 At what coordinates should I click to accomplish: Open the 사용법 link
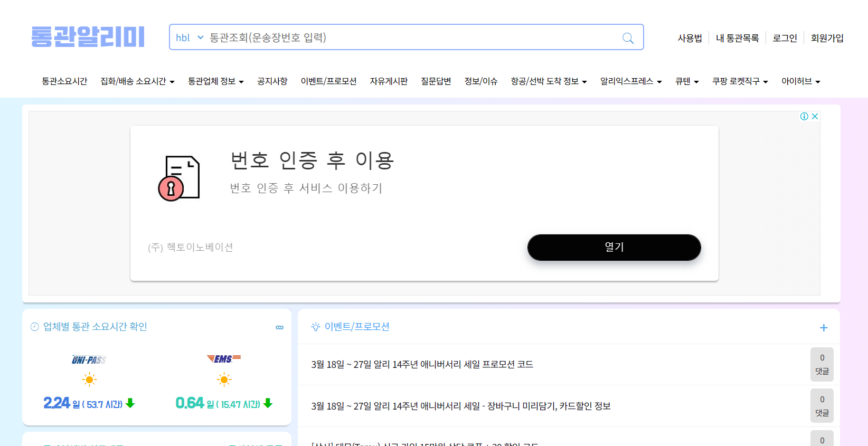pyautogui.click(x=690, y=38)
